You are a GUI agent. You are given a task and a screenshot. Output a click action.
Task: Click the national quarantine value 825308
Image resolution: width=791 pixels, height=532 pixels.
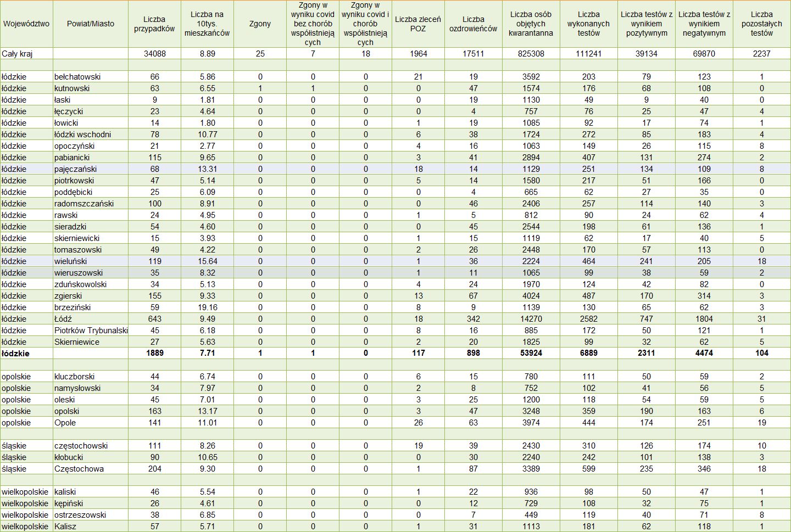pos(531,54)
